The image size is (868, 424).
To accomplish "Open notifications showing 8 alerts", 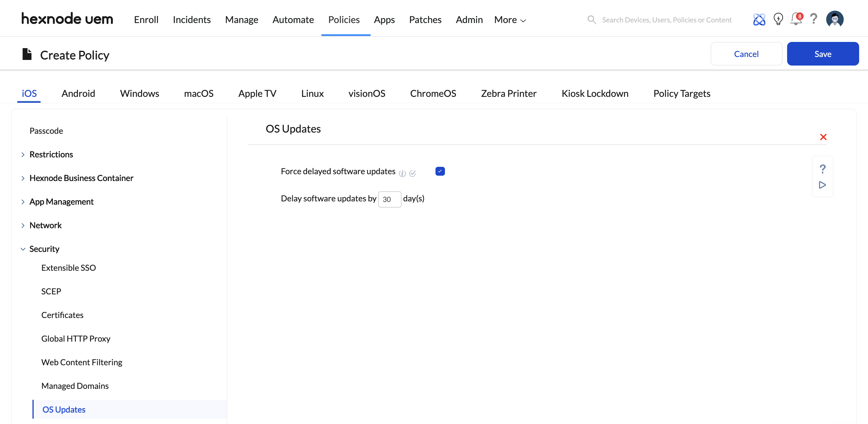I will pos(796,19).
